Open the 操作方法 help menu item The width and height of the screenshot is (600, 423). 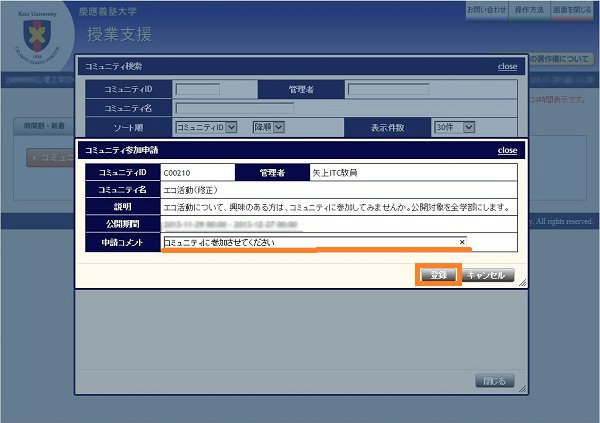point(530,9)
